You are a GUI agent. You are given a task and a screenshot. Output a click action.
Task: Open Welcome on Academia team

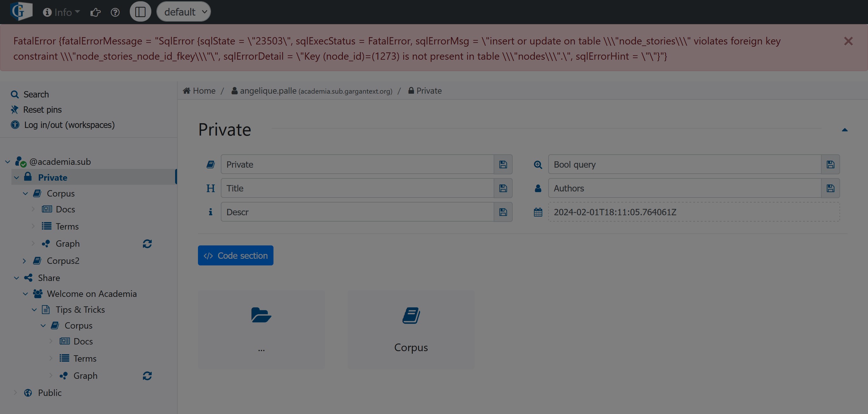pos(92,293)
